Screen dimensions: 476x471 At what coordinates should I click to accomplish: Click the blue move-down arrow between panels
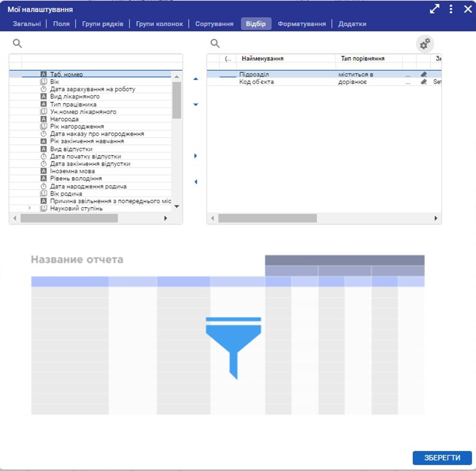195,105
